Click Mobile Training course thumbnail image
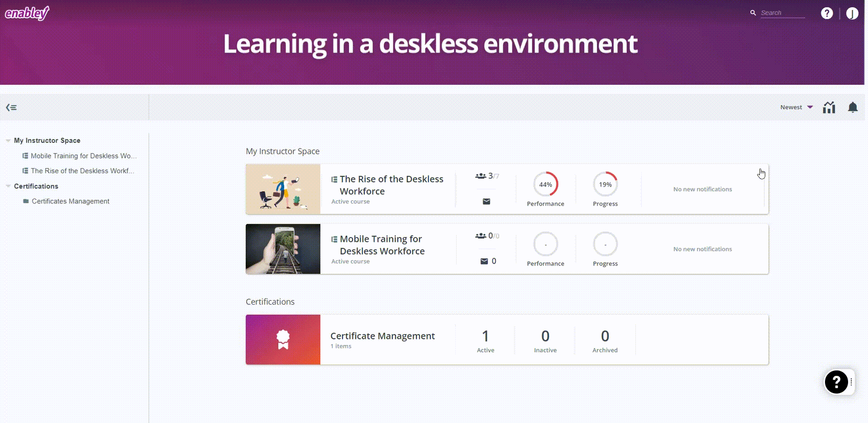 coord(283,249)
